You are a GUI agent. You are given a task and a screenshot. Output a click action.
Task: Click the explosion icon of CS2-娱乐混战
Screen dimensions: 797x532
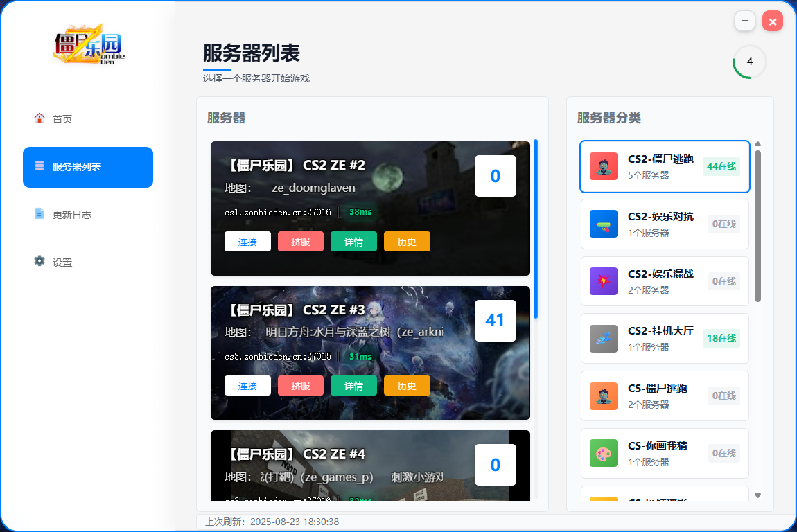coord(604,281)
